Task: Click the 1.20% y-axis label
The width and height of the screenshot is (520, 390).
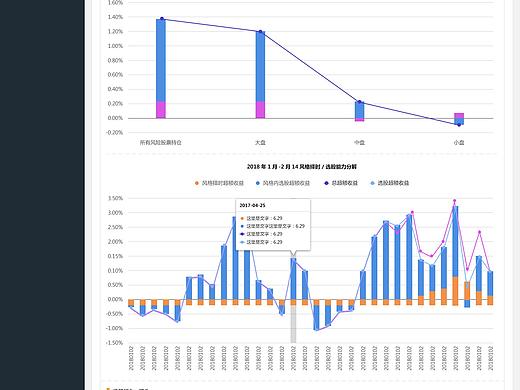Action: (x=115, y=32)
